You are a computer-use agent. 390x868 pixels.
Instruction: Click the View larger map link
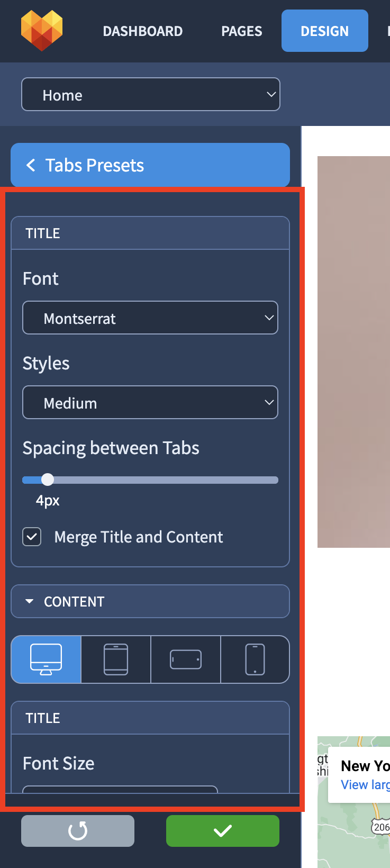point(365,785)
